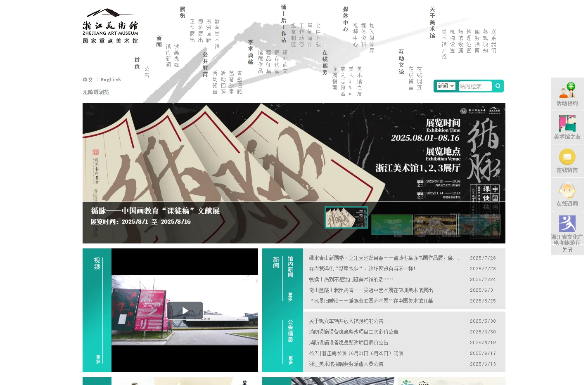Viewport: 588px width, 385px height.
Task: Open notice 浙江美术馆招聘劳务派遣人员公告
Action: (346, 364)
